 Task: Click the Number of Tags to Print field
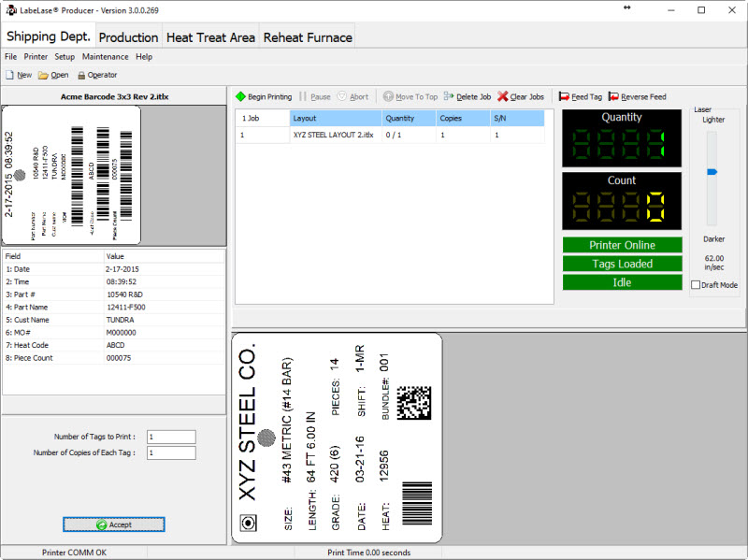click(171, 437)
